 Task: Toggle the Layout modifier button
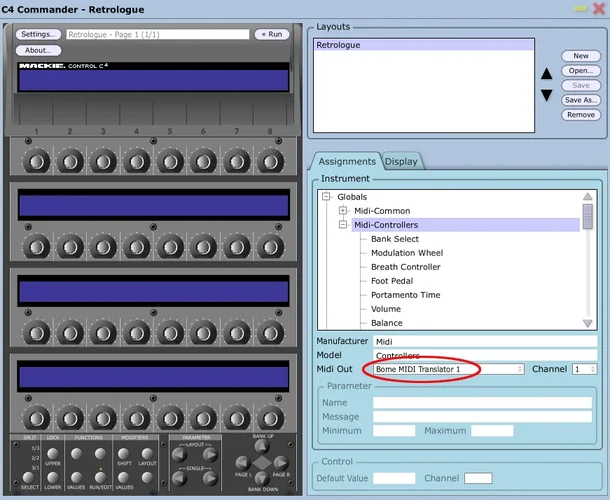click(x=147, y=454)
